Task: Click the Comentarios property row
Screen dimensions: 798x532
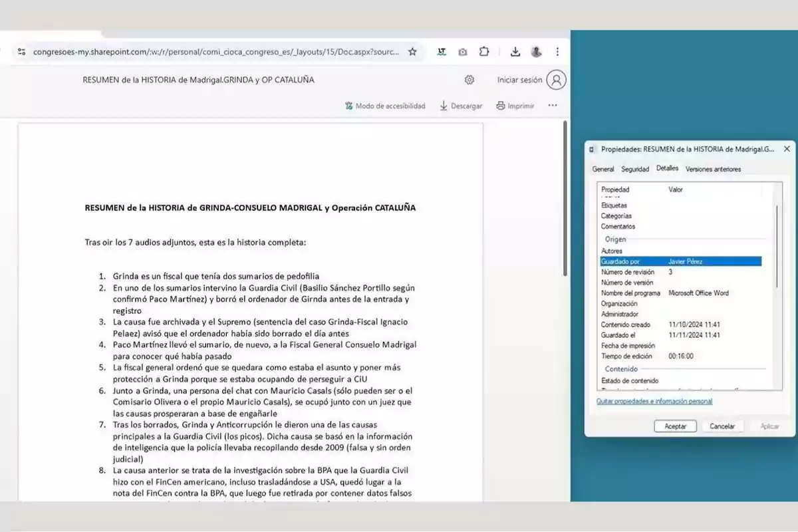Action: (680, 227)
